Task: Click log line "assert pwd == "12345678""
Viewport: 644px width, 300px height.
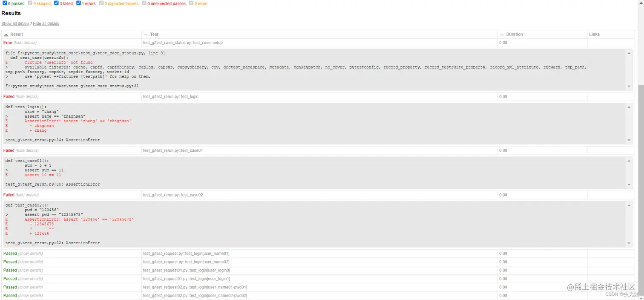Action: (x=54, y=215)
